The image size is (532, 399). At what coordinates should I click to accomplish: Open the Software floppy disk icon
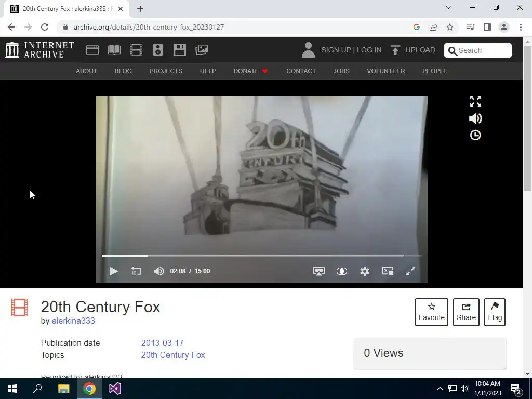179,50
